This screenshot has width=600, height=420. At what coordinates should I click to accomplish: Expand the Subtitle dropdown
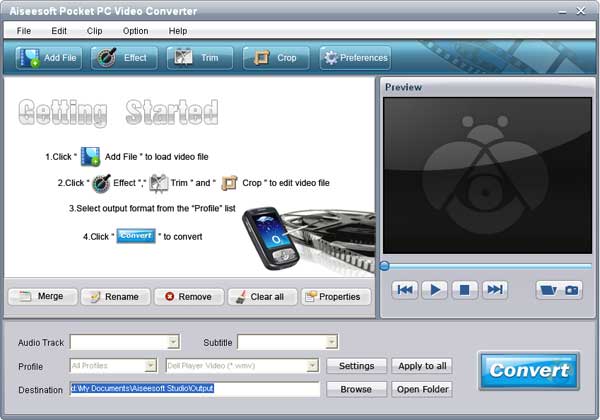pos(331,342)
